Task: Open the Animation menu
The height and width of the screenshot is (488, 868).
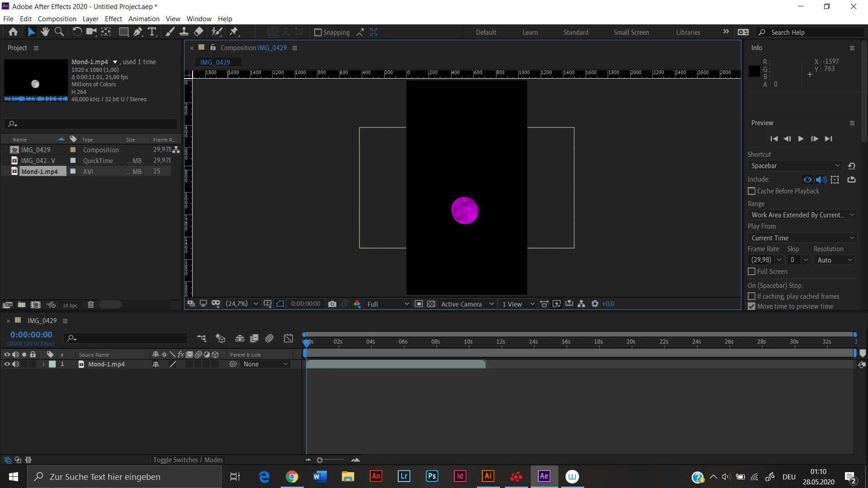Action: click(144, 19)
